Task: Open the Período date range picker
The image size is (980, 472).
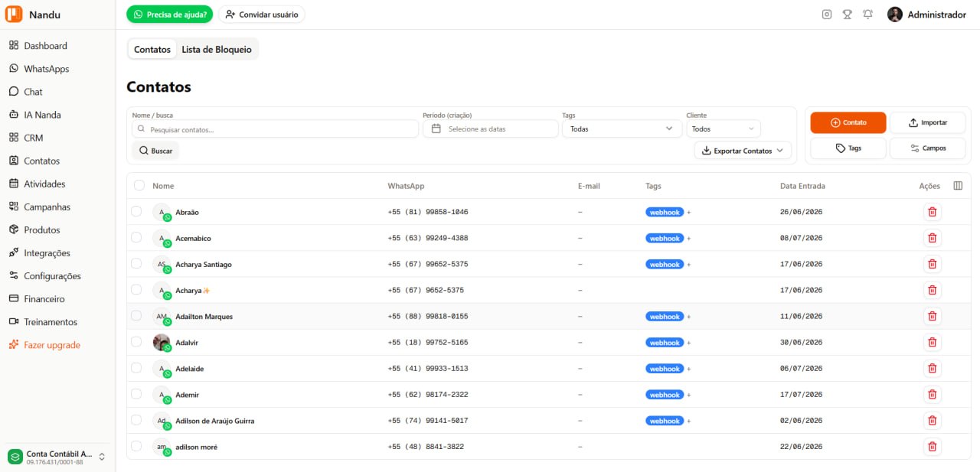Action: pyautogui.click(x=491, y=129)
